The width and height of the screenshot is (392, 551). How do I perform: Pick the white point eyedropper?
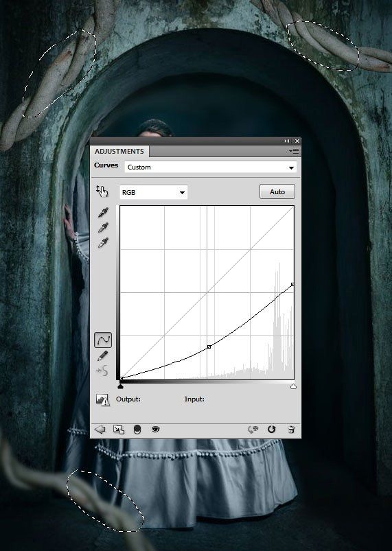click(x=103, y=243)
